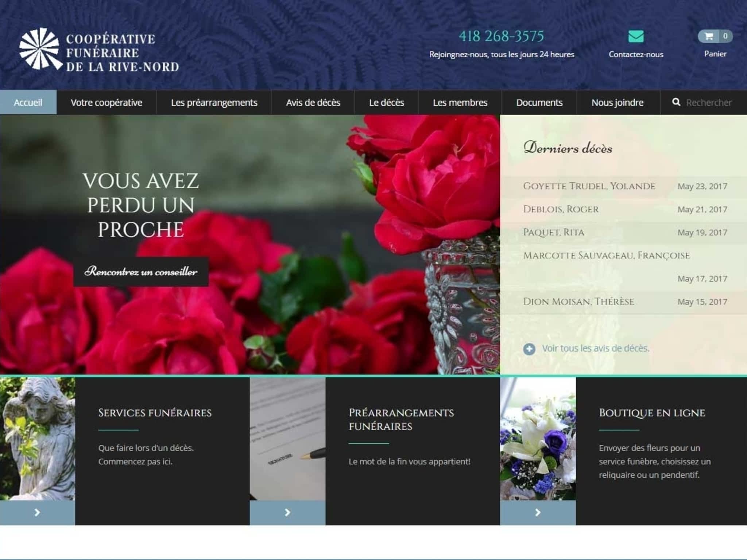Screen dimensions: 747x560
Task: Follow the Voir tous les avis de décès link
Action: (x=595, y=348)
